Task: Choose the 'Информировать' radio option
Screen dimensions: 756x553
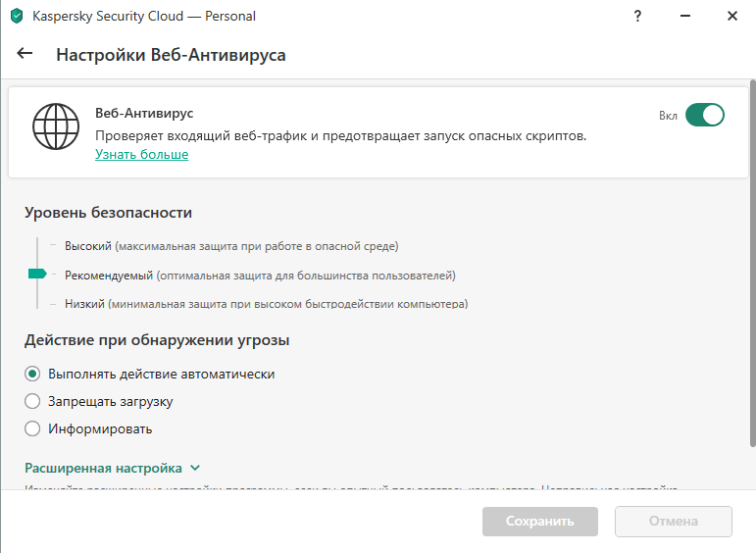Action: point(32,428)
